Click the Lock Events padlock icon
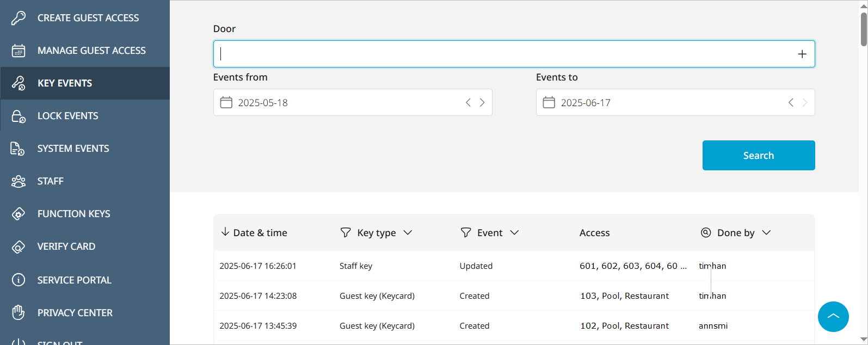This screenshot has width=868, height=345. coord(19,116)
